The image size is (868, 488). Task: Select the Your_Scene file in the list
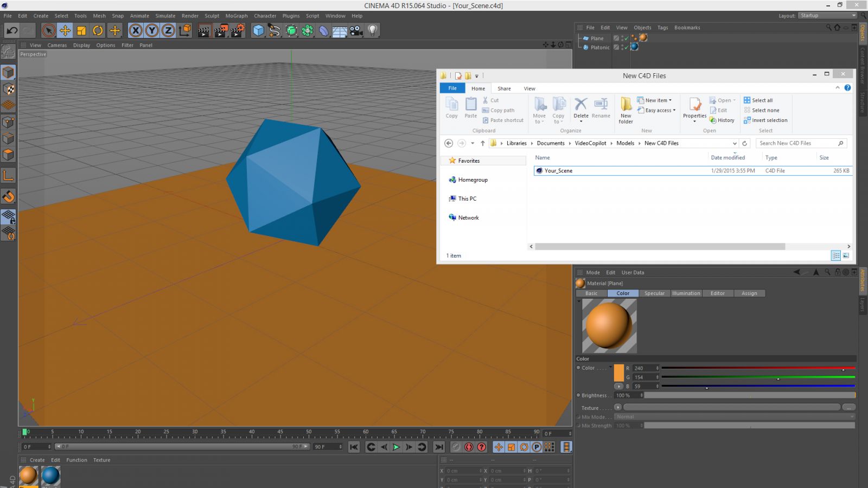(x=558, y=171)
